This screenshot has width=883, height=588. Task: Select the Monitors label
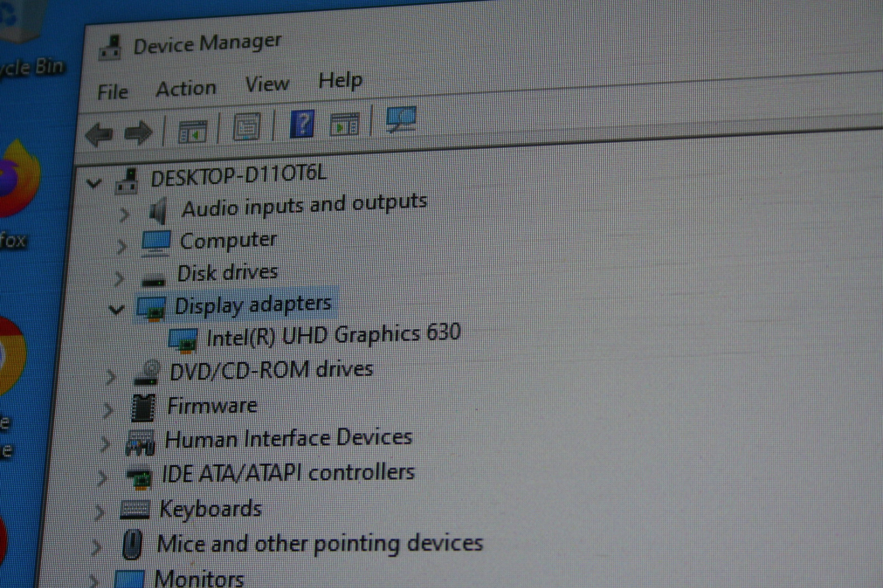[199, 579]
